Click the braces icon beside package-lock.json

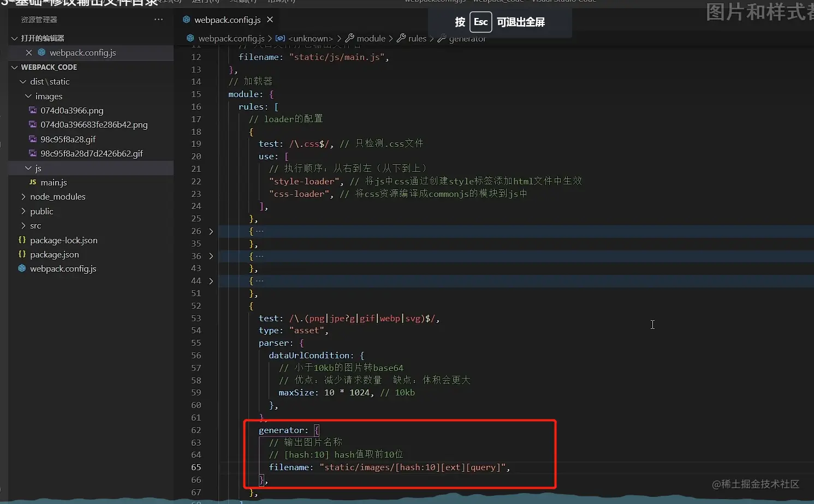[x=22, y=240]
